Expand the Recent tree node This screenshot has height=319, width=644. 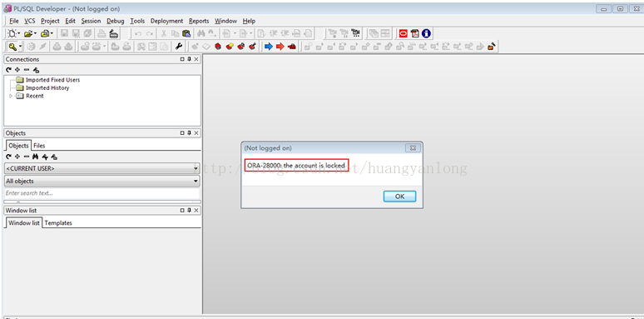[11, 96]
